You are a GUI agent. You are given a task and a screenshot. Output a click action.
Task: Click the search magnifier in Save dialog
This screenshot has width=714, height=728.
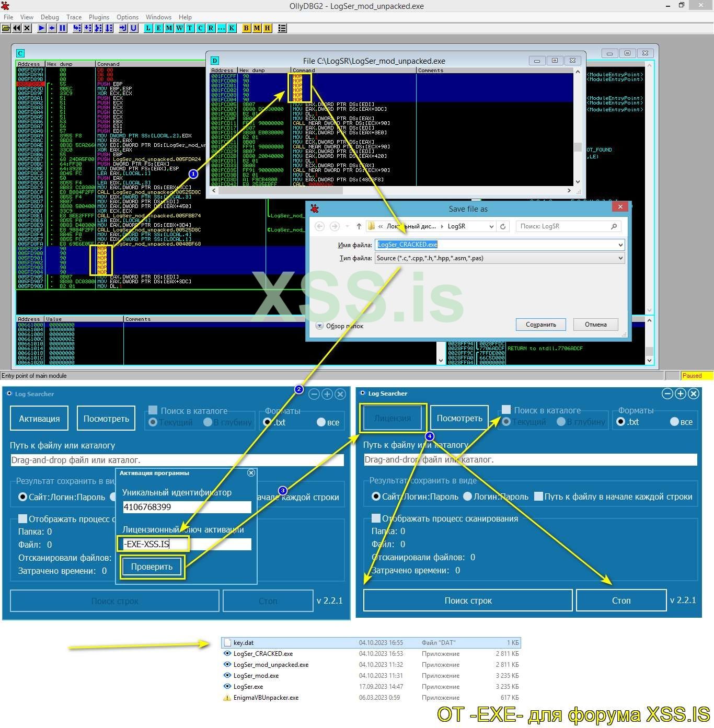pyautogui.click(x=614, y=226)
